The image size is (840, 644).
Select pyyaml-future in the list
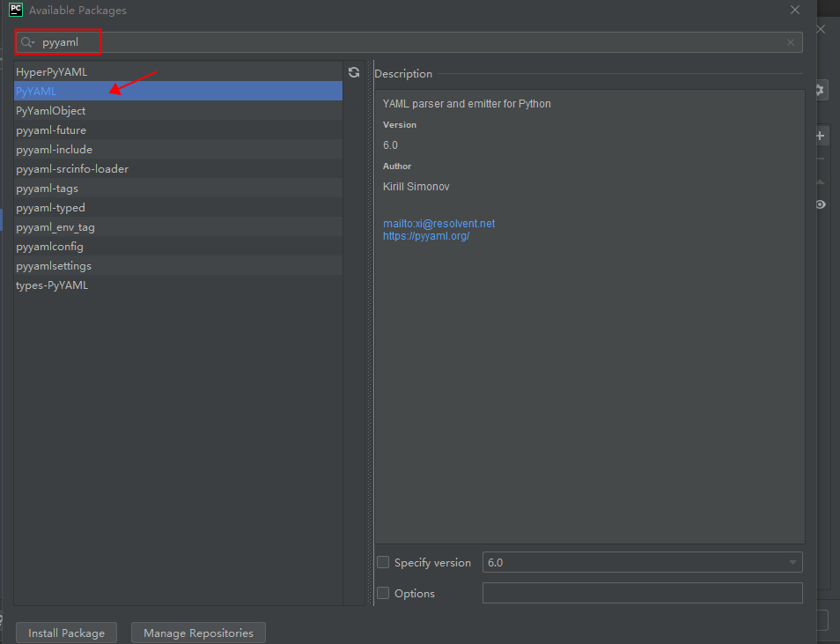[x=178, y=130]
